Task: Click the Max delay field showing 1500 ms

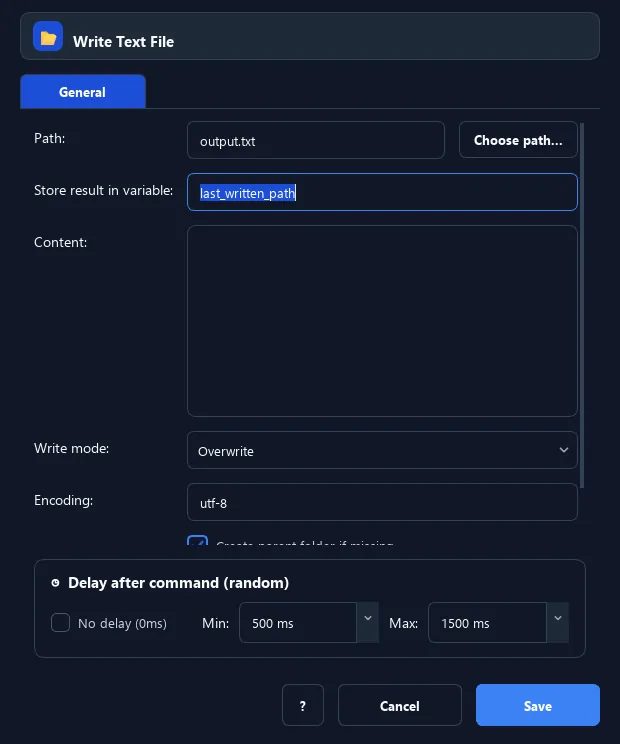Action: tap(487, 623)
